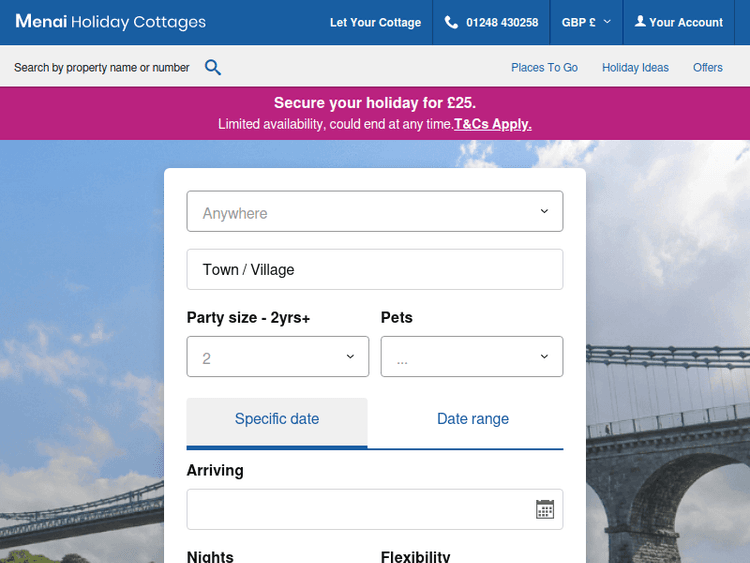The image size is (750, 563).
Task: Click the search magnifier icon
Action: [213, 68]
